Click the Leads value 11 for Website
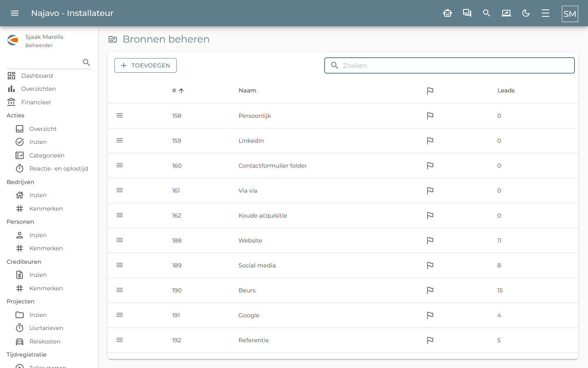The image size is (588, 368). pyautogui.click(x=499, y=240)
